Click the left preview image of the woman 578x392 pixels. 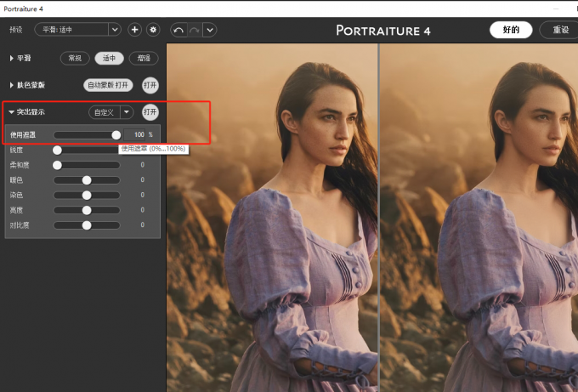point(272,218)
